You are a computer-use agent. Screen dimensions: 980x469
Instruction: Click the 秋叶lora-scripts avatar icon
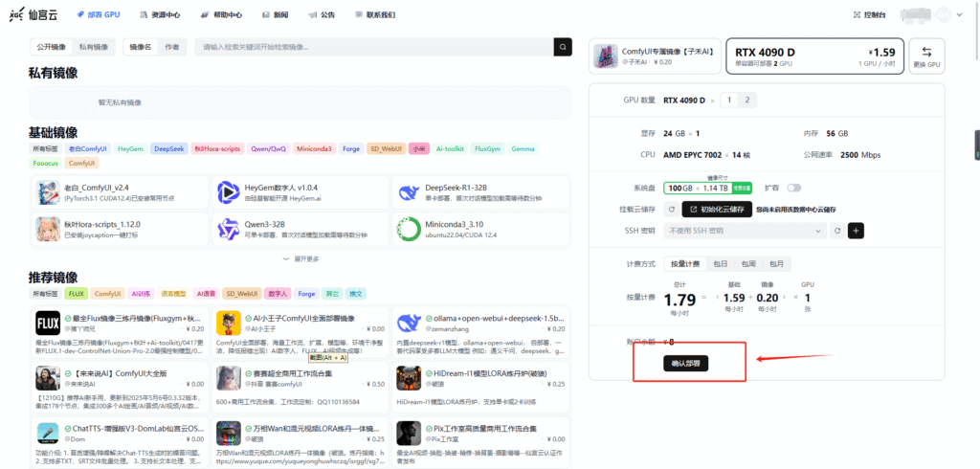48,229
